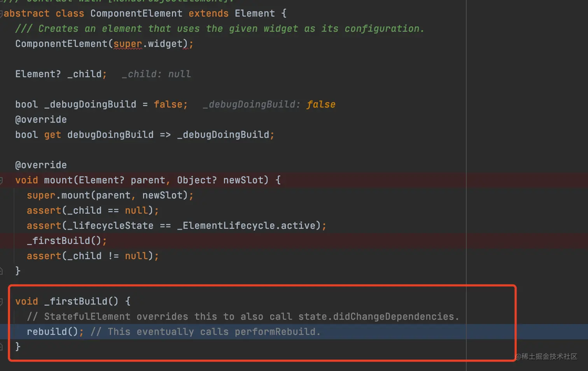Collapse the 'void _firstBuild' fold marker
Image resolution: width=588 pixels, height=371 pixels.
(x=1, y=301)
